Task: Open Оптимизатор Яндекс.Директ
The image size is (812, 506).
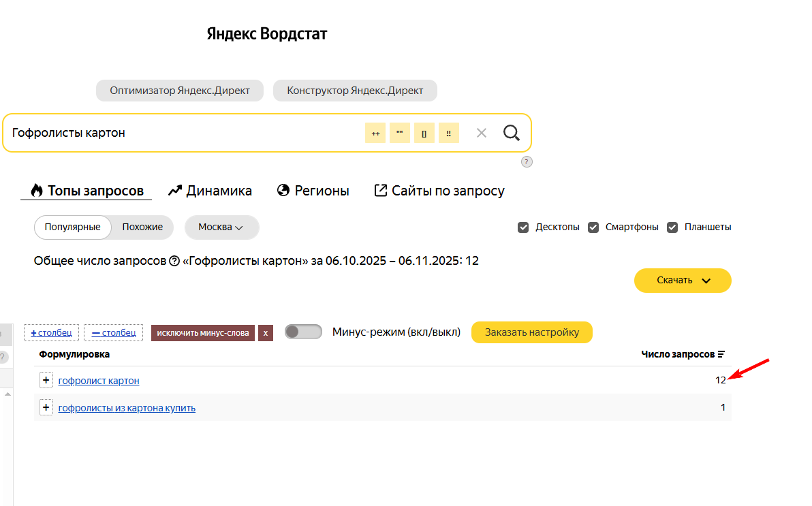Action: tap(180, 91)
